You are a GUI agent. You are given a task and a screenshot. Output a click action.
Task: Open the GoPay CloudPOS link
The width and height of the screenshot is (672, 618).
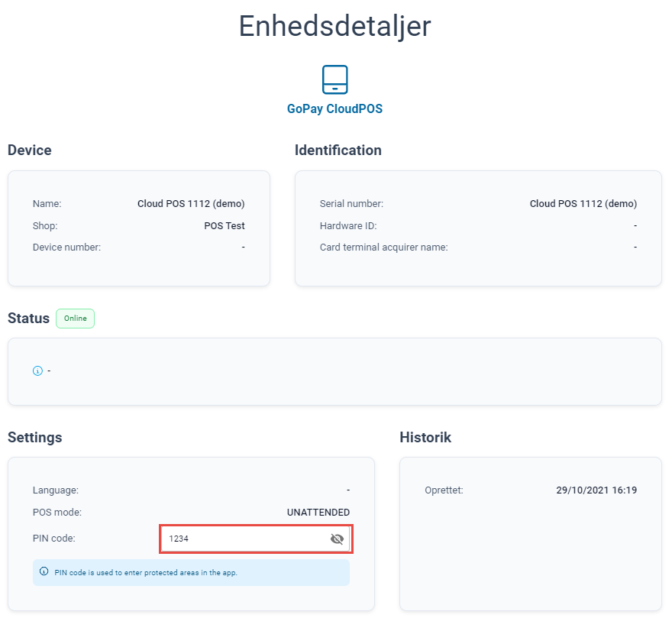coord(334,109)
